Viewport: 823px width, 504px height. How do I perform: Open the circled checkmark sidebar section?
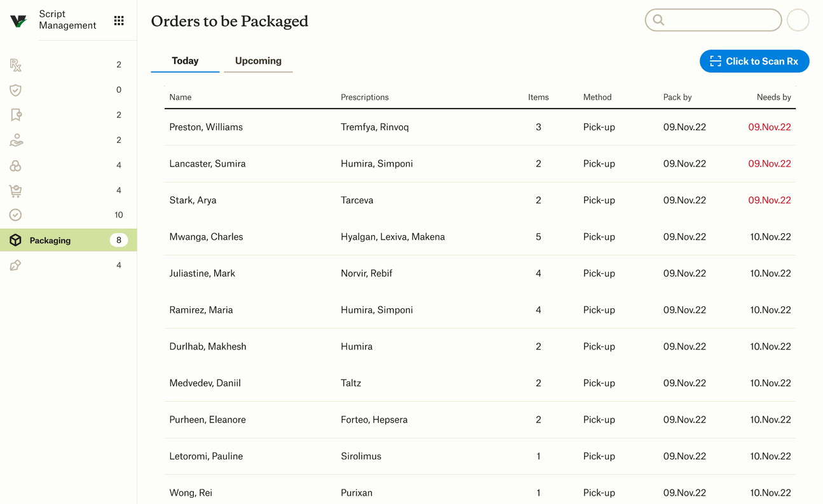click(16, 215)
